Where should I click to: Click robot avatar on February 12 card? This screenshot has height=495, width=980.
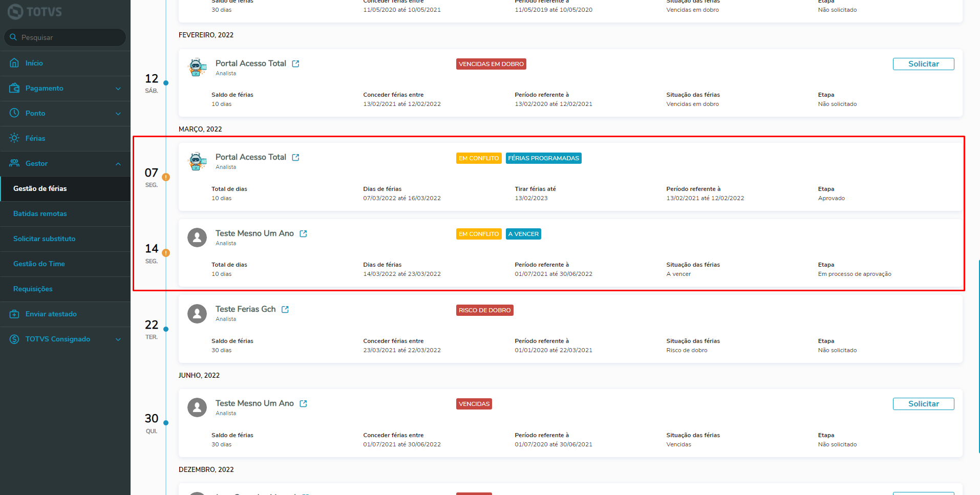pos(197,68)
